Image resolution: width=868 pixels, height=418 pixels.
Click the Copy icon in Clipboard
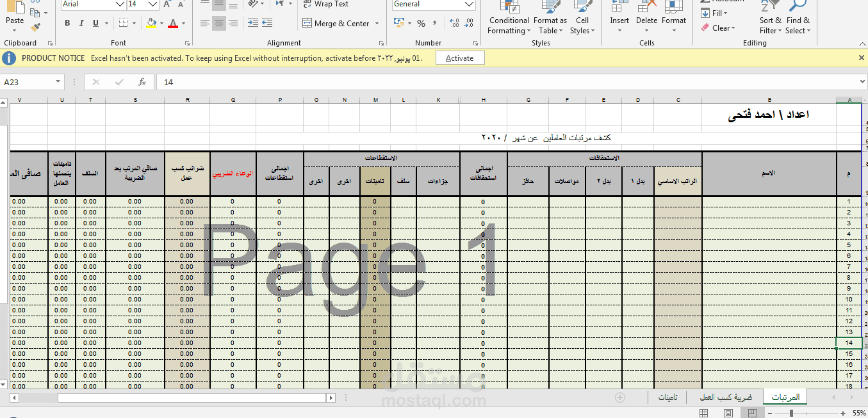pos(34,13)
